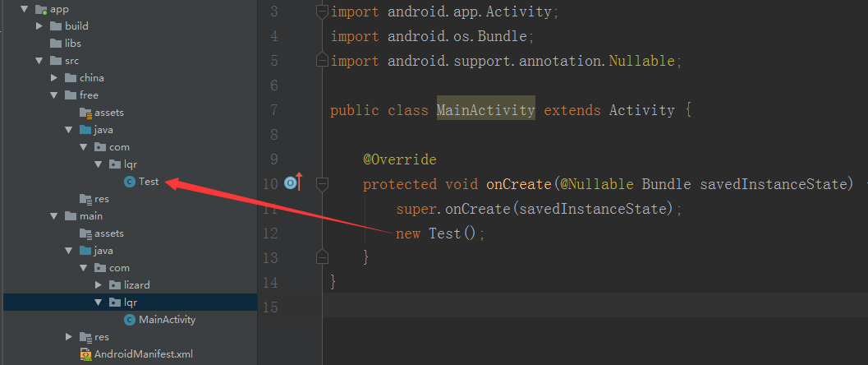Collapse the java folder under main

coord(69,251)
